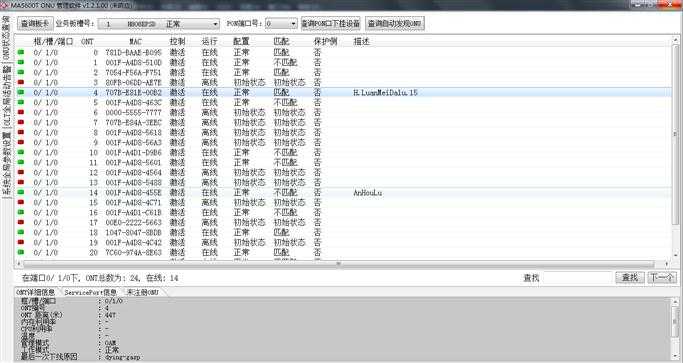Click 离线 run status of ONT 3
The height and width of the screenshot is (363, 683).
tap(210, 82)
